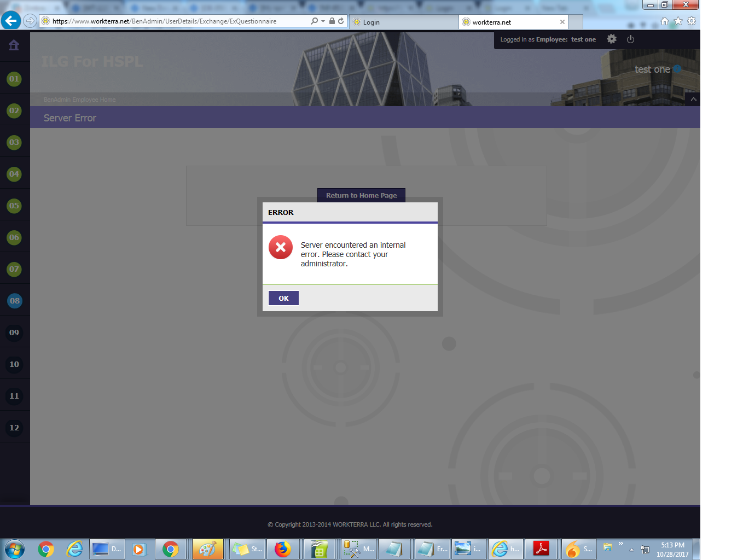Select step 12 in the sidebar
Image resolution: width=743 pixels, height=560 pixels.
pyautogui.click(x=14, y=428)
